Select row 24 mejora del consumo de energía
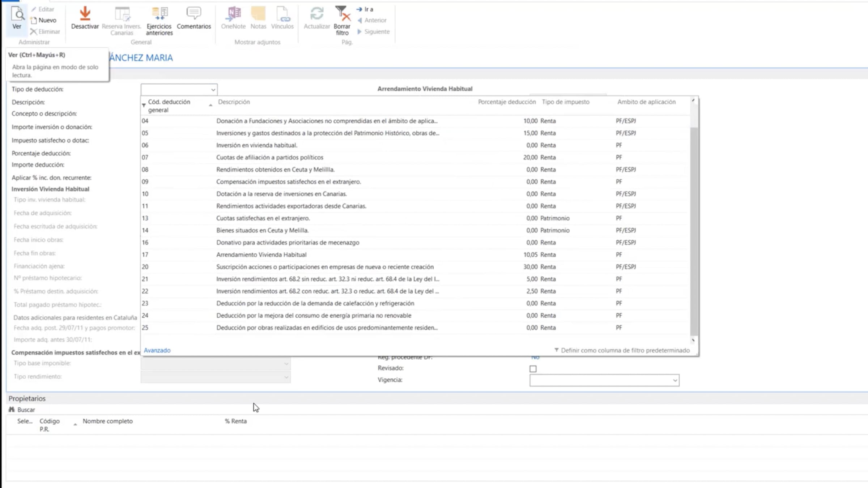The width and height of the screenshot is (868, 488). (415, 316)
